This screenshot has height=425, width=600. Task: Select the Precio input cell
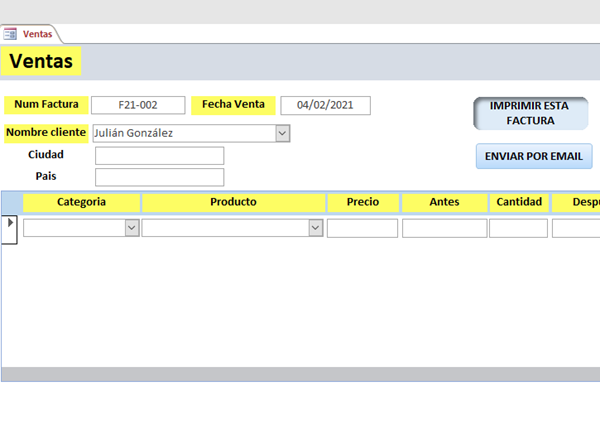(x=362, y=228)
